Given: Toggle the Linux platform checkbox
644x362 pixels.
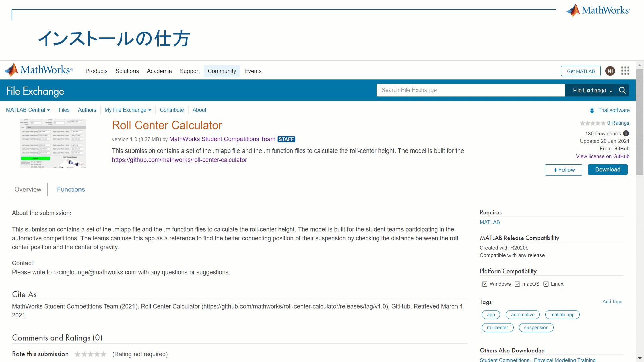Looking at the screenshot, I should [546, 284].
